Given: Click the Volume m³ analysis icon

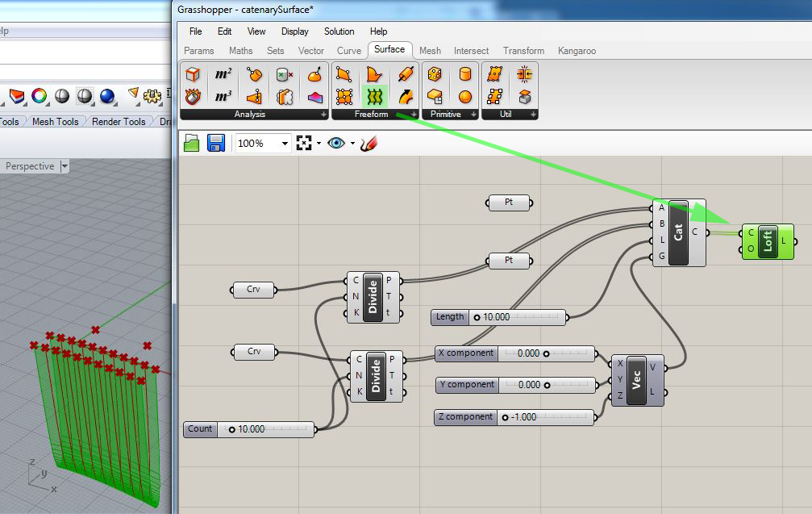Looking at the screenshot, I should (223, 96).
